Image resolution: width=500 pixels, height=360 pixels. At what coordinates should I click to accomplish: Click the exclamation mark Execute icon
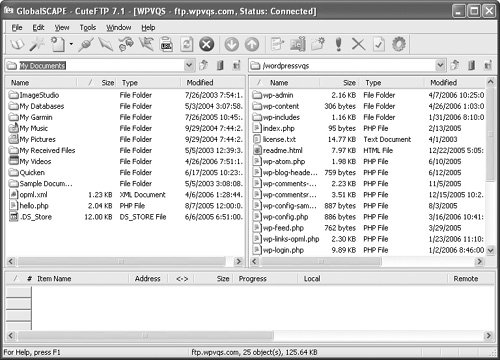[339, 44]
